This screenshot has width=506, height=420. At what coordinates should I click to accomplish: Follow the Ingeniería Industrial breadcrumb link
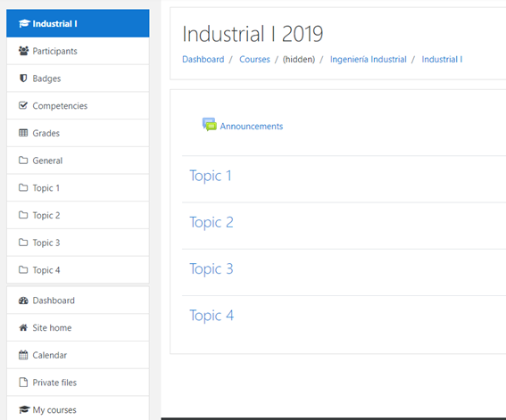pyautogui.click(x=369, y=60)
